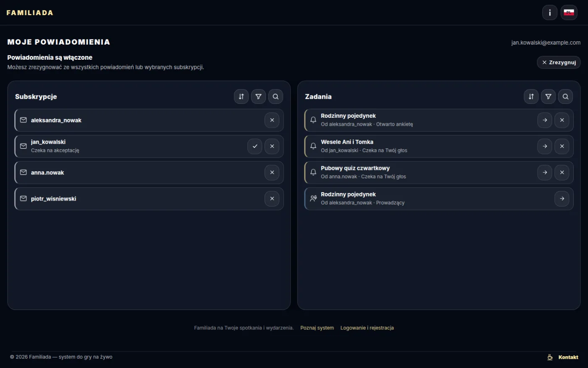Dismiss Wesele Ani i Tomka task
Image resolution: width=588 pixels, height=368 pixels.
[562, 146]
